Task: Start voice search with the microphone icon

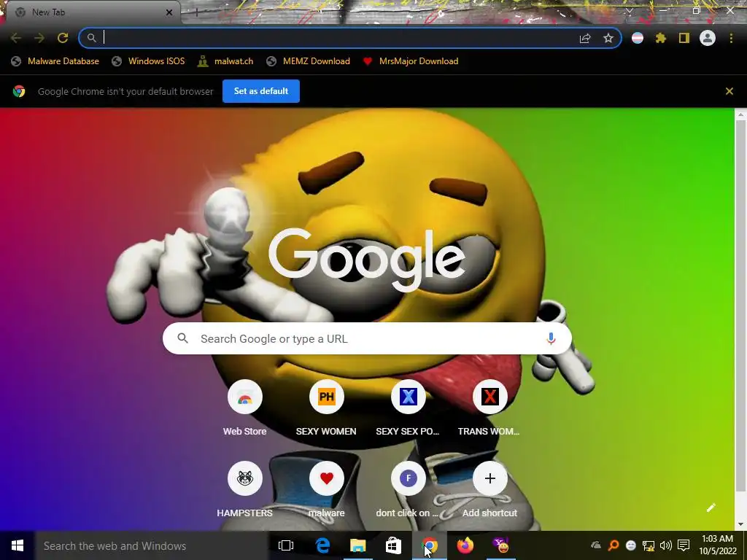Action: point(551,338)
